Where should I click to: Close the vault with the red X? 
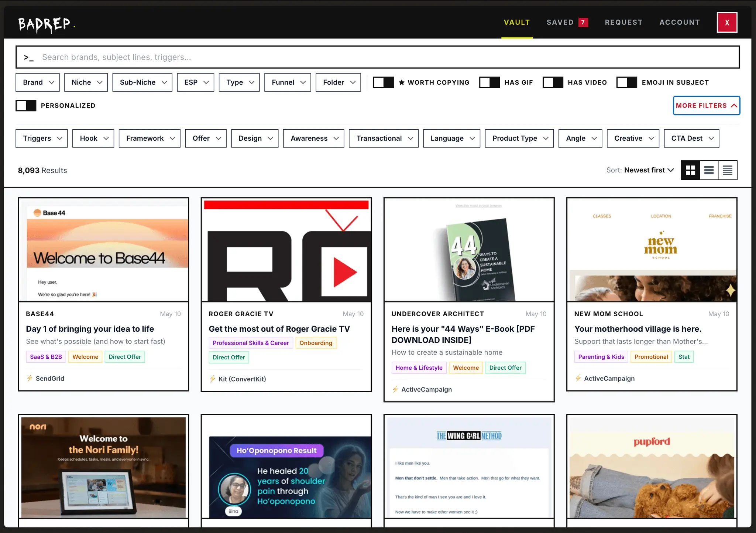[727, 23]
